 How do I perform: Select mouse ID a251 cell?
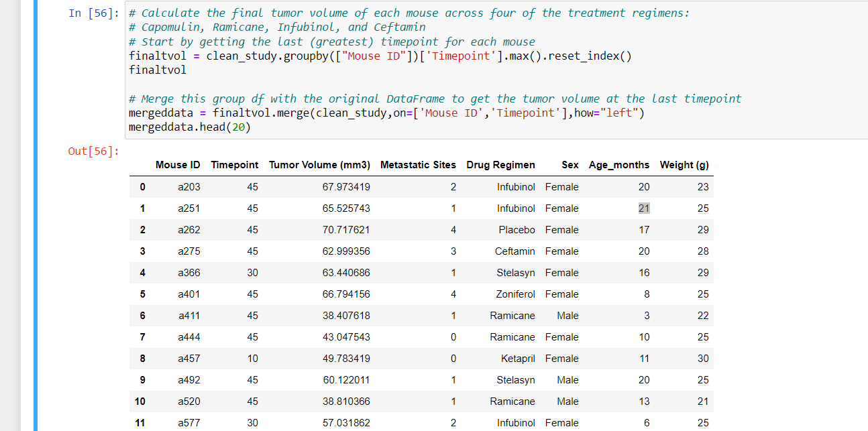(x=189, y=208)
